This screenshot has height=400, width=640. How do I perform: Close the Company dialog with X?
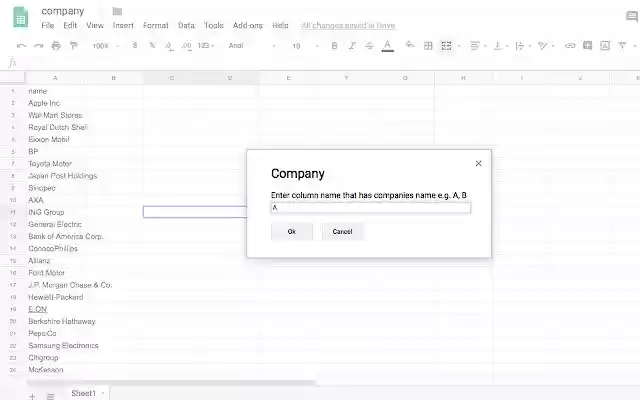(x=478, y=163)
